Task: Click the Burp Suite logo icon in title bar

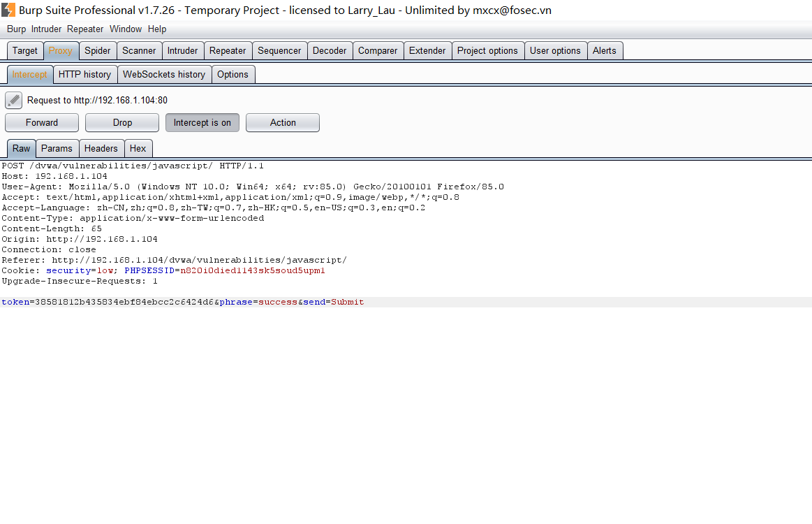Action: pos(8,10)
